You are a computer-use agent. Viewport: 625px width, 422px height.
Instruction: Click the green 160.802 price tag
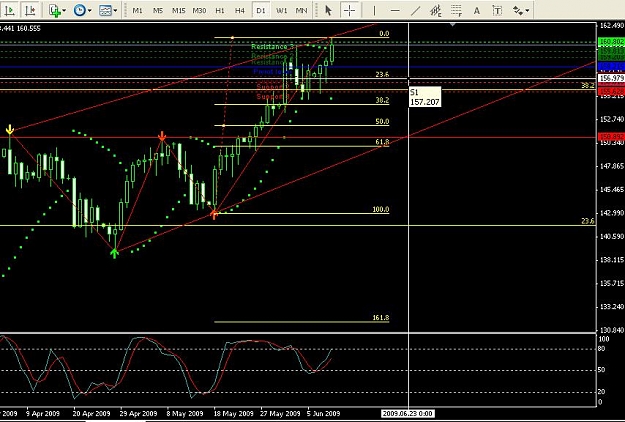pos(611,42)
